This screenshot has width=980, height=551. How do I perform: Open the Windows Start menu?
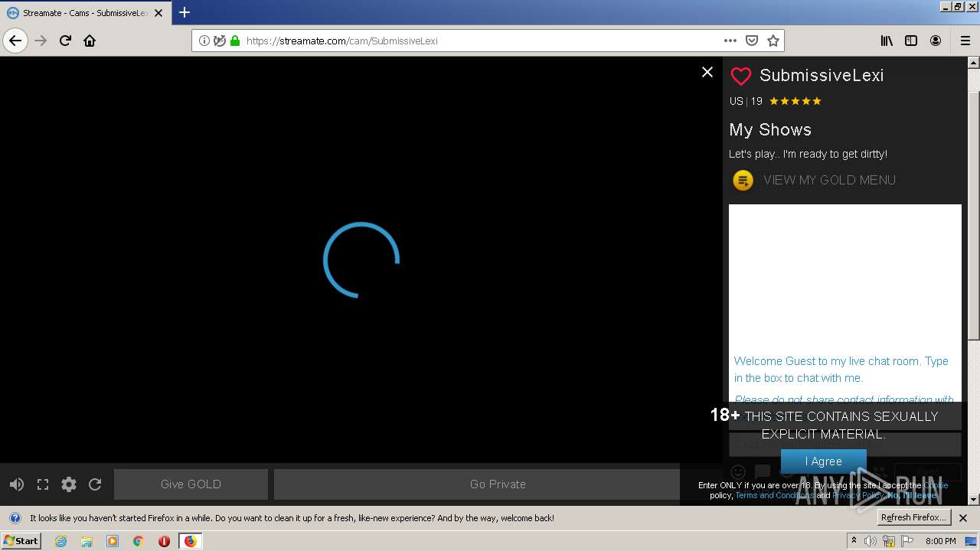[x=21, y=541]
